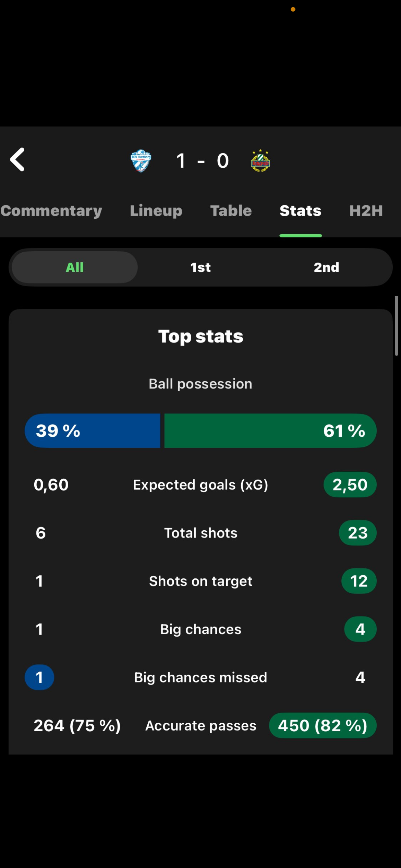Image resolution: width=401 pixels, height=868 pixels.
Task: Show 2nd half statistics
Action: (x=326, y=267)
